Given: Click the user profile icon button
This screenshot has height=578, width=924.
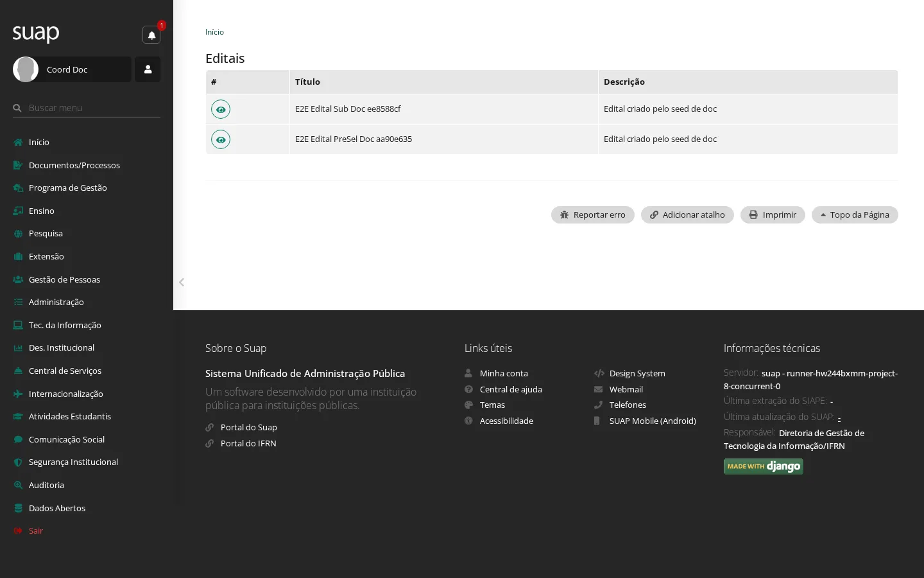Looking at the screenshot, I should tap(148, 69).
